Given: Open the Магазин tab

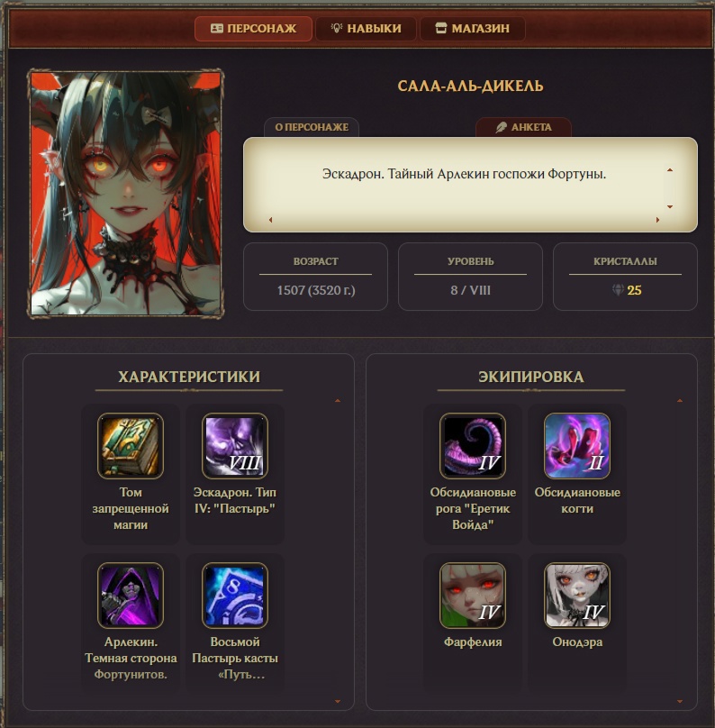Looking at the screenshot, I should pos(473,28).
